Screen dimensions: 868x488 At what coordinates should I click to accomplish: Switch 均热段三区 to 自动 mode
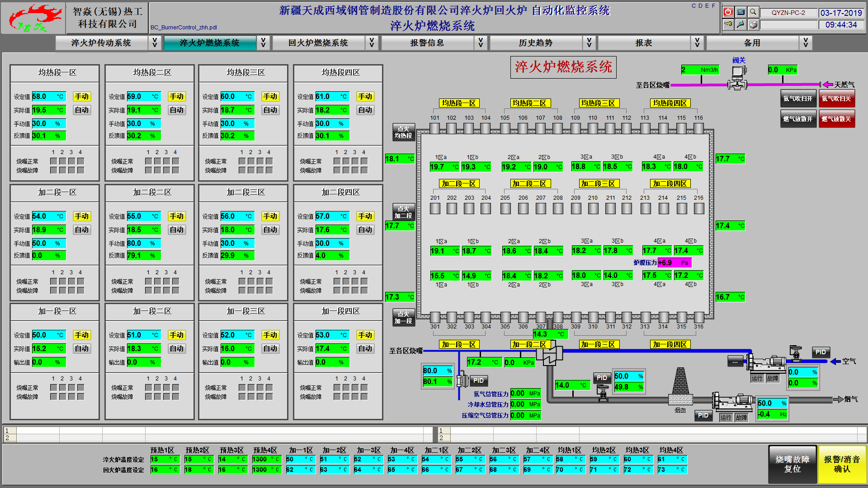(x=270, y=110)
